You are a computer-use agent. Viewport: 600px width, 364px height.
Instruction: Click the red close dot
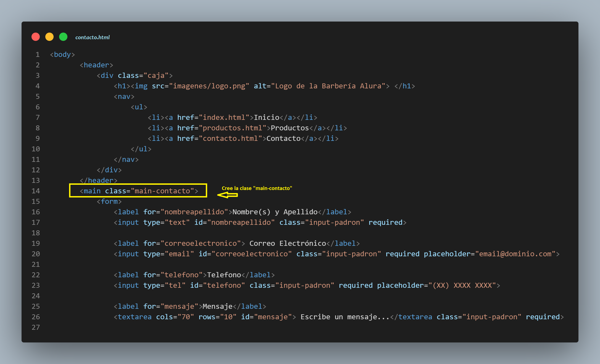coord(36,37)
